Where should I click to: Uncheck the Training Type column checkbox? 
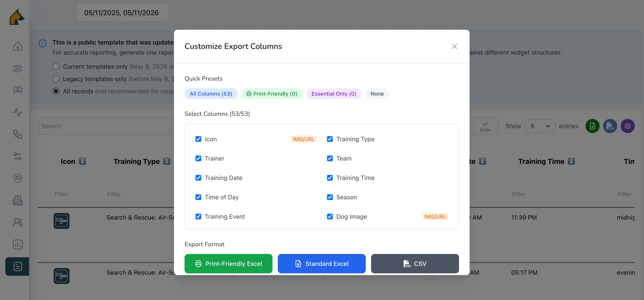click(x=330, y=139)
